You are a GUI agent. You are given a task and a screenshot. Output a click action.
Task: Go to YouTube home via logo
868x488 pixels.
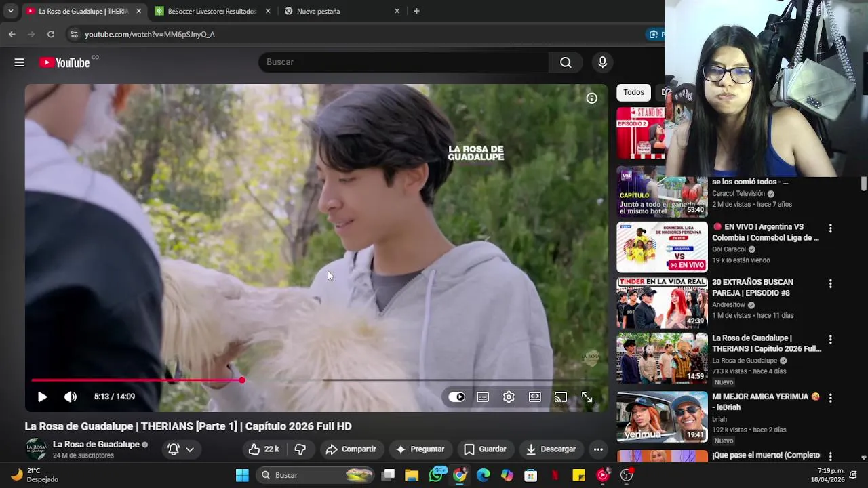coord(64,62)
